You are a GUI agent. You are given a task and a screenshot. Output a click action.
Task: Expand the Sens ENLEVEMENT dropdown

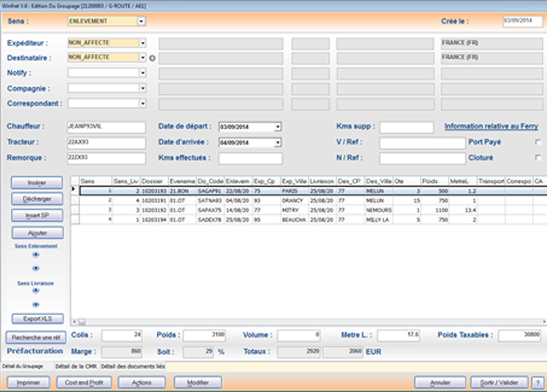(x=142, y=21)
